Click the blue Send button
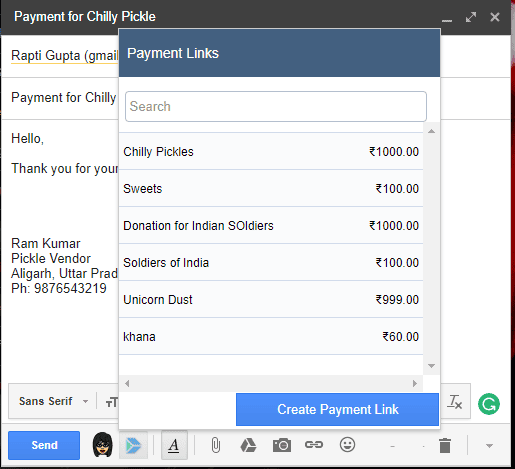Screen dimensions: 515x469 pyautogui.click(x=44, y=445)
